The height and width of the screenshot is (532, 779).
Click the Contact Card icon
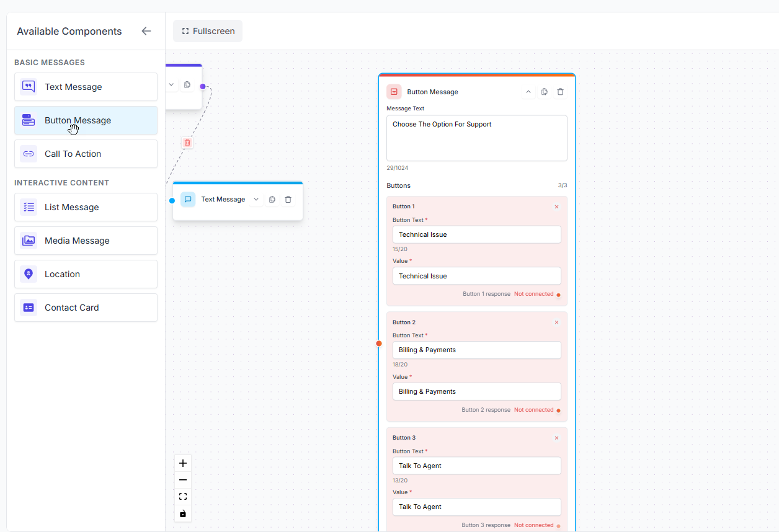[x=28, y=308]
